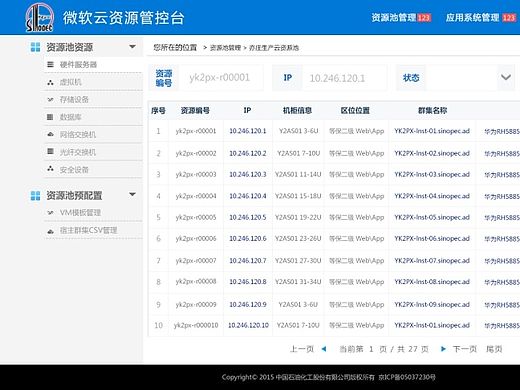Open VM模板管理 in the sidebar
Viewport: 520px width, 390px height.
tap(80, 212)
